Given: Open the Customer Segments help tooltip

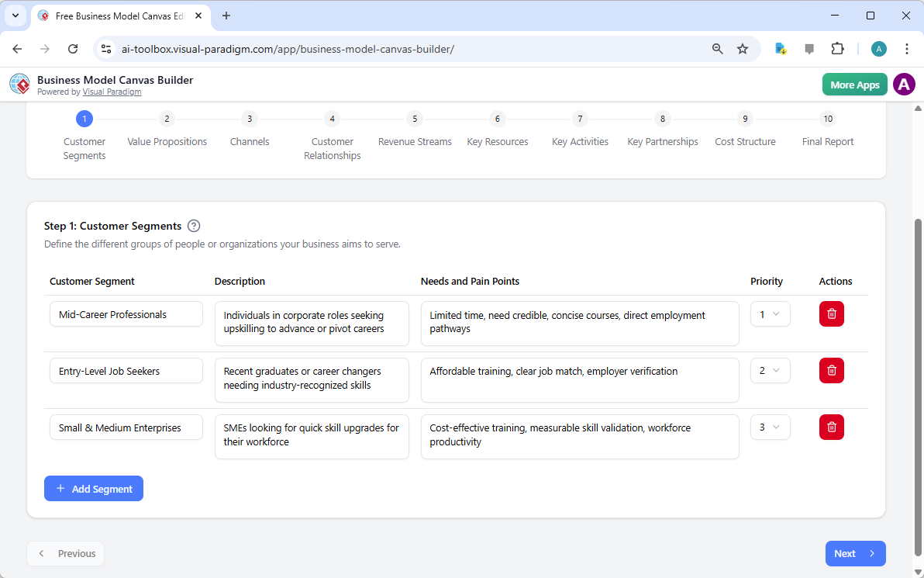Looking at the screenshot, I should 193,226.
